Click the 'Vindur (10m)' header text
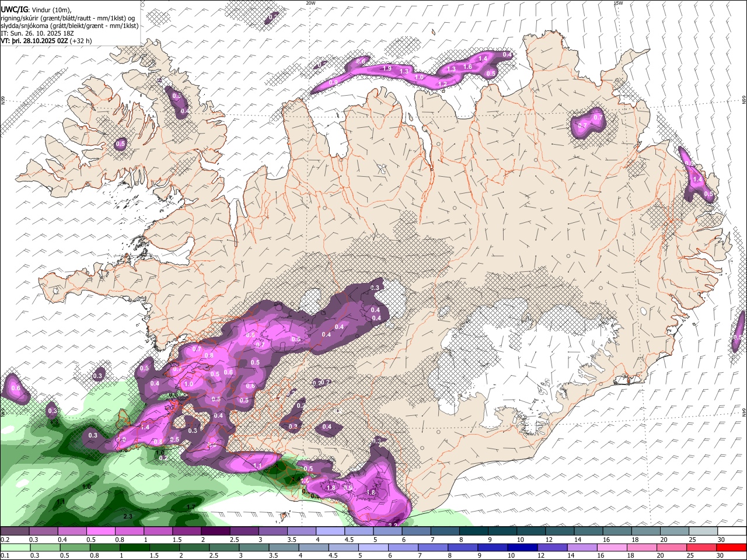747x560 pixels. [x=53, y=10]
